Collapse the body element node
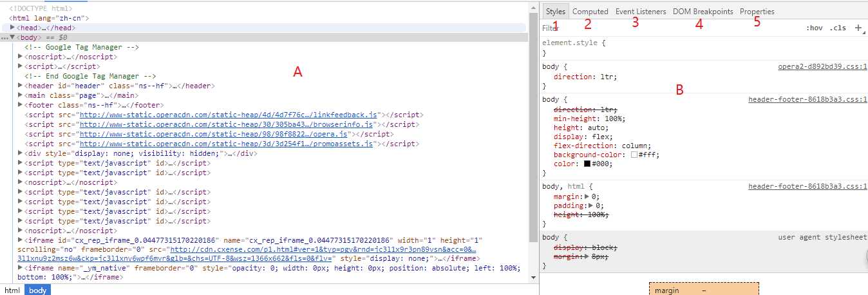This screenshot has width=868, height=295. (x=13, y=38)
